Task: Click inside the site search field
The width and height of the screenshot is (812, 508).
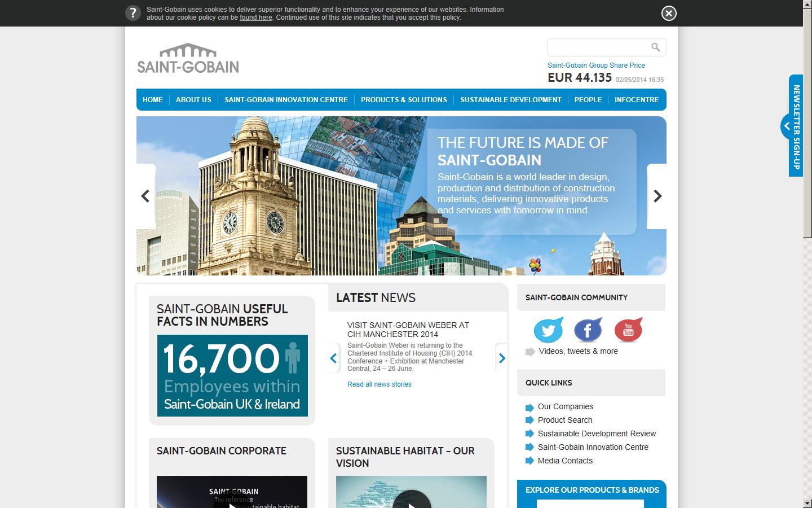Action: coord(598,47)
